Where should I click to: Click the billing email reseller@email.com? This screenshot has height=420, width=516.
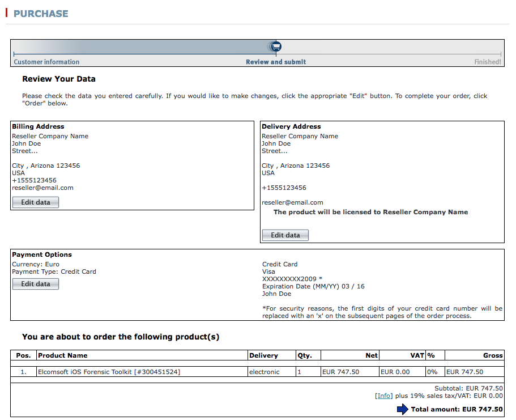42,188
